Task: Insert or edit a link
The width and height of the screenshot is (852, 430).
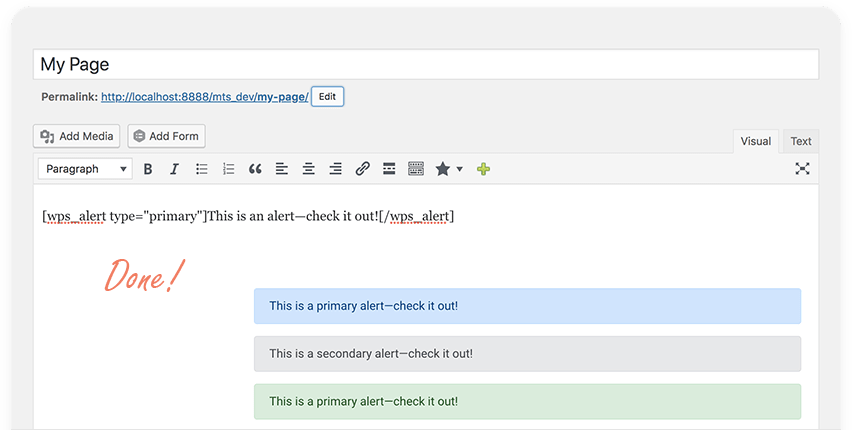Action: 363,169
